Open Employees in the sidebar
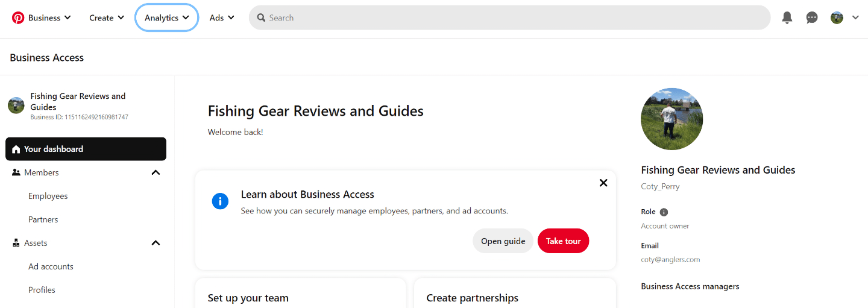868x308 pixels. [48, 196]
